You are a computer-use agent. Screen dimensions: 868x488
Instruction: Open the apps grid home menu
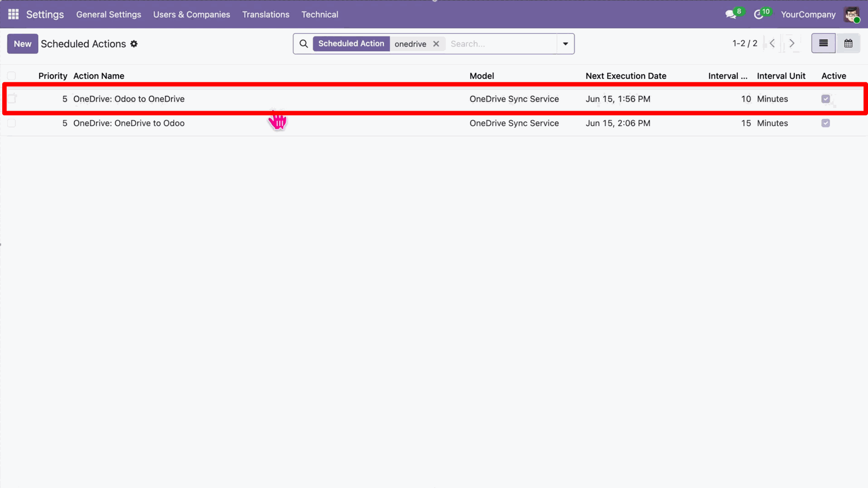[14, 14]
